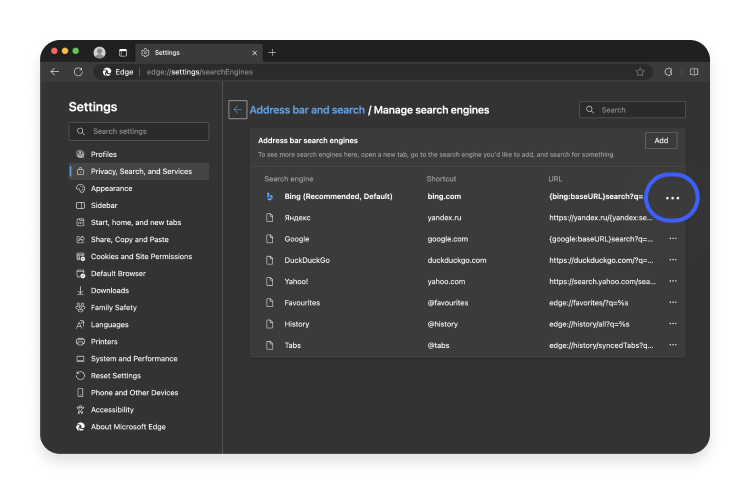Open Phone and Other Devices

(x=139, y=393)
